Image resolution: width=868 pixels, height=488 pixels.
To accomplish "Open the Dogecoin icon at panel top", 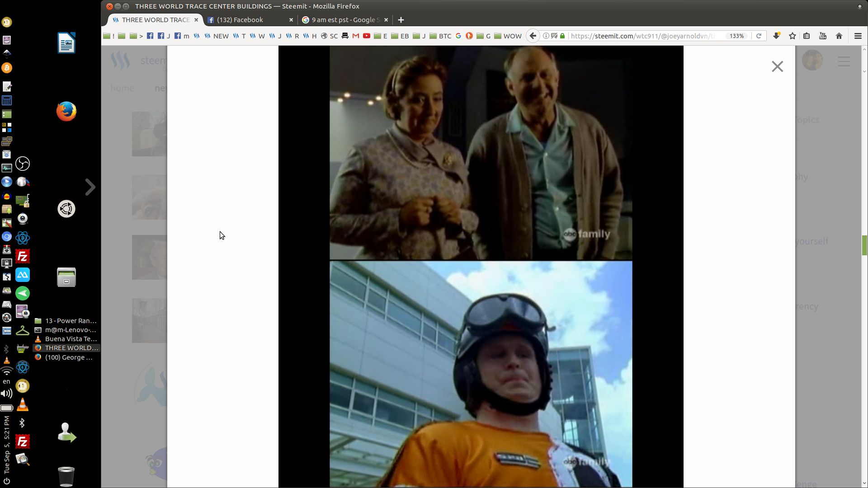I will point(7,22).
